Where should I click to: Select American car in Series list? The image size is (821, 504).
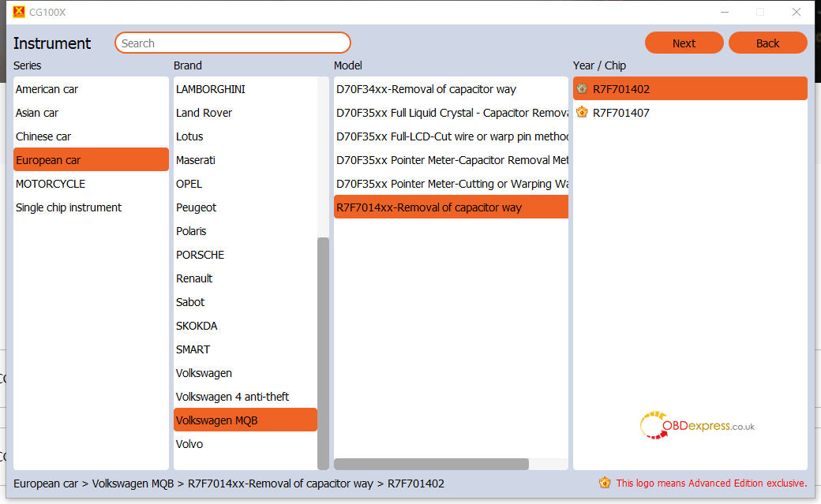pyautogui.click(x=91, y=89)
